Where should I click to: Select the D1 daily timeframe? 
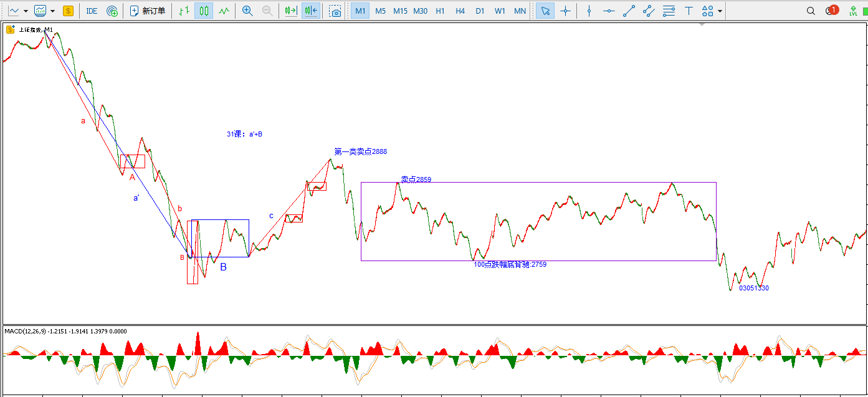[480, 11]
